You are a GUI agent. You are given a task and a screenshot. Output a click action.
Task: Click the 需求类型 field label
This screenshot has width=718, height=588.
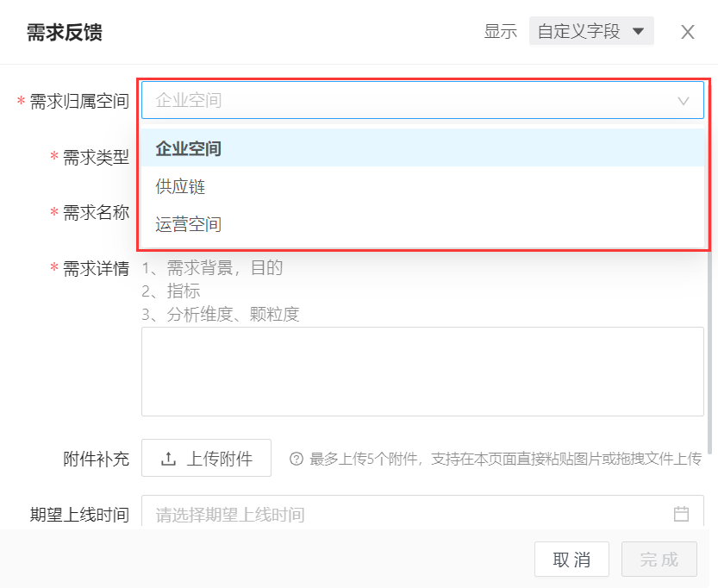[x=96, y=157]
